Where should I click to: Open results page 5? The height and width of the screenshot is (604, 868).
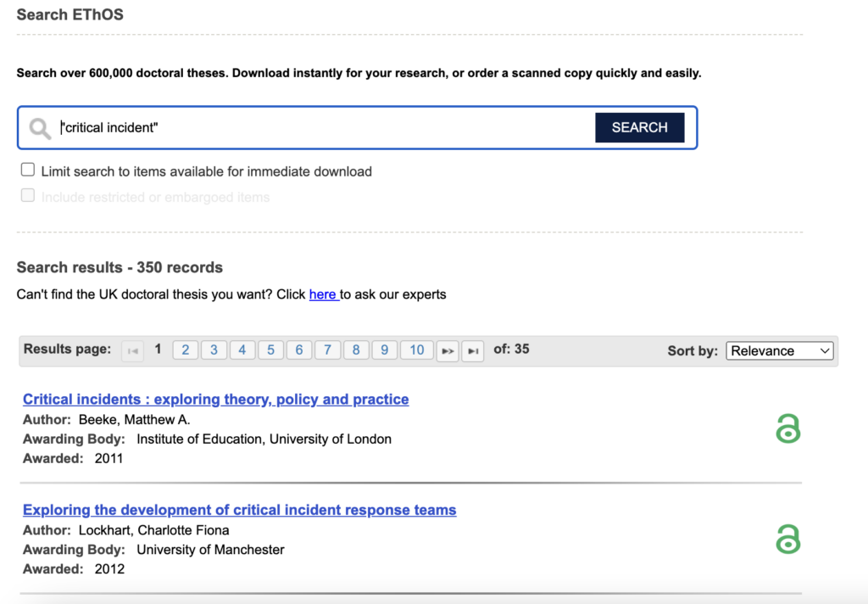point(270,350)
